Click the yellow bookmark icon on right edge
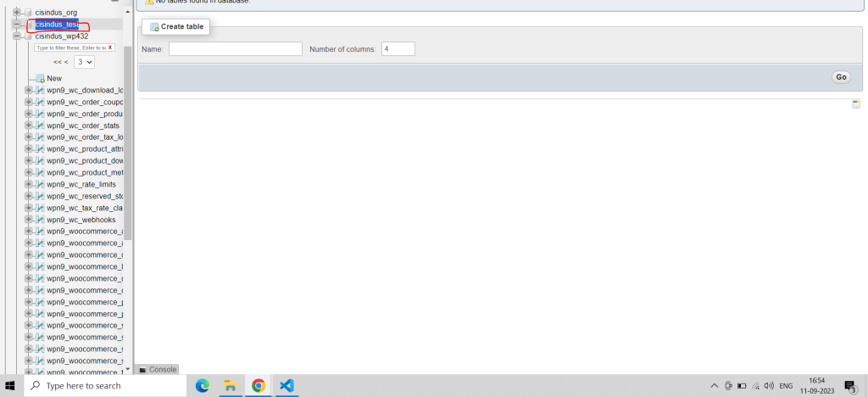 click(x=856, y=104)
